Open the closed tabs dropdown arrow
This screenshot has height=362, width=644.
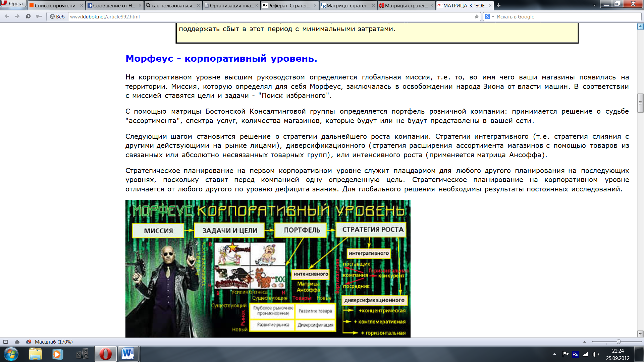(594, 5)
